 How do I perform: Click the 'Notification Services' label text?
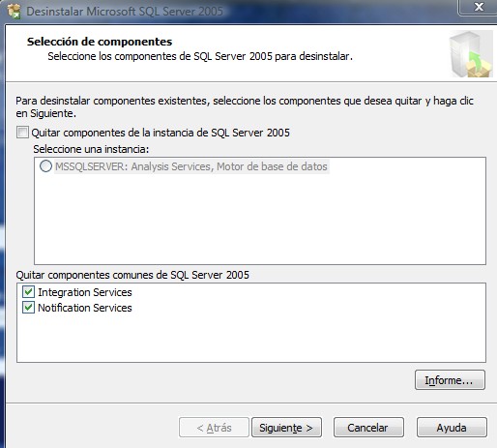click(x=85, y=308)
